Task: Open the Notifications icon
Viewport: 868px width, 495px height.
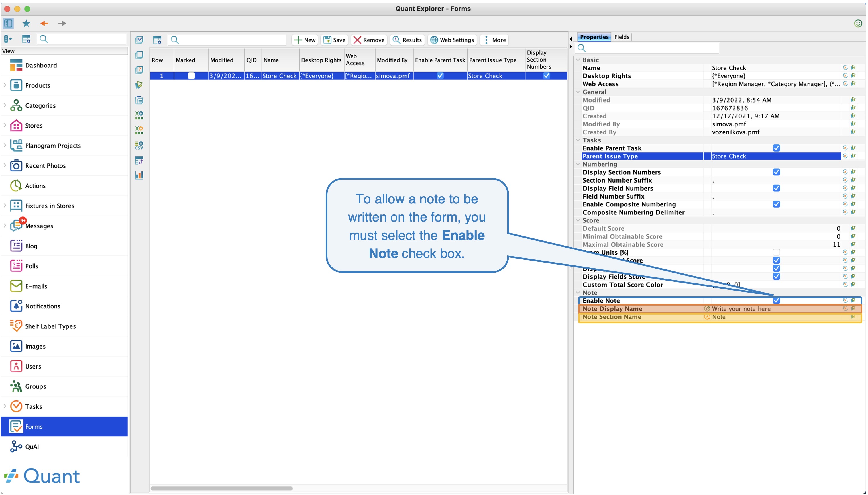Action: point(16,306)
